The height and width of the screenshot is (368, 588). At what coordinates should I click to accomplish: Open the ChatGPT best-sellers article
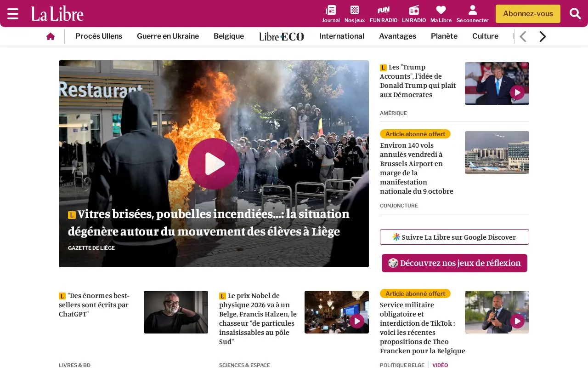coord(95,305)
